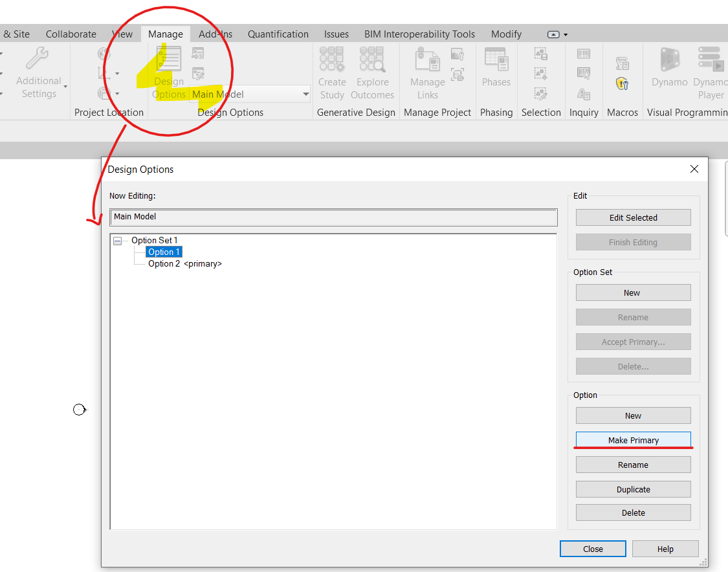Click the Manage Images icon in Manage Project panel
The height and width of the screenshot is (572, 728).
coord(458,54)
